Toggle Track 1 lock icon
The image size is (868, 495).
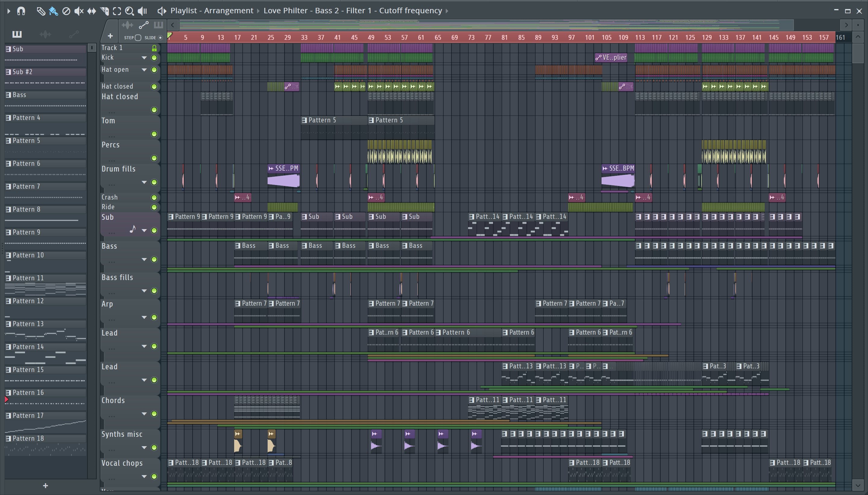coord(154,48)
